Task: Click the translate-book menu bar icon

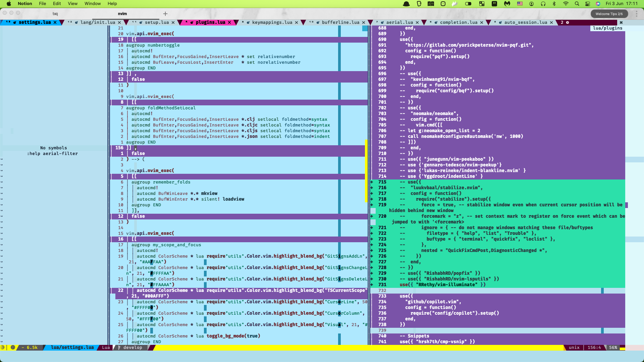Action: pyautogui.click(x=431, y=4)
